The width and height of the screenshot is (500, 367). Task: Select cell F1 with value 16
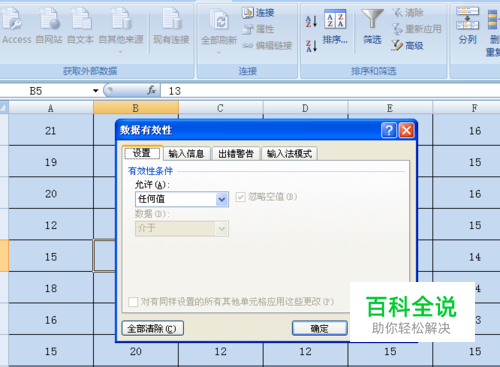pyautogui.click(x=466, y=130)
